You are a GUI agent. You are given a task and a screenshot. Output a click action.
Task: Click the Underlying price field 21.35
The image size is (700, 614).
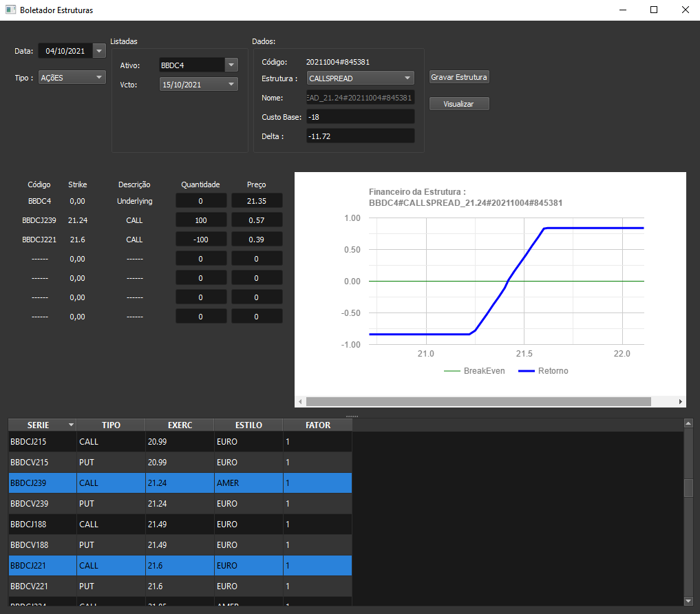(x=257, y=201)
